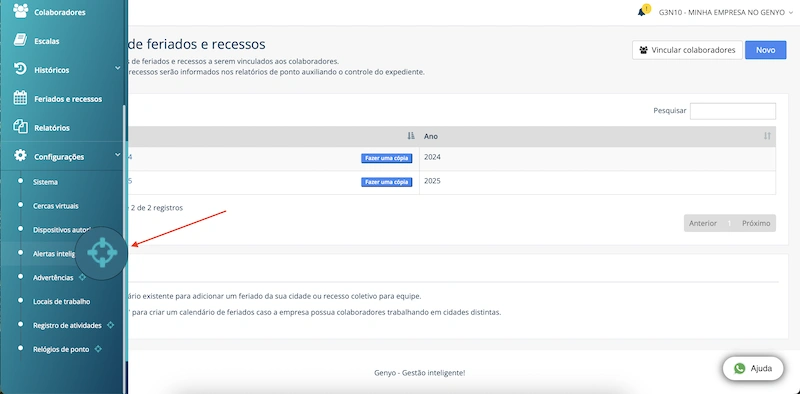Click the Próximo pagination button
The width and height of the screenshot is (800, 394).
[756, 224]
